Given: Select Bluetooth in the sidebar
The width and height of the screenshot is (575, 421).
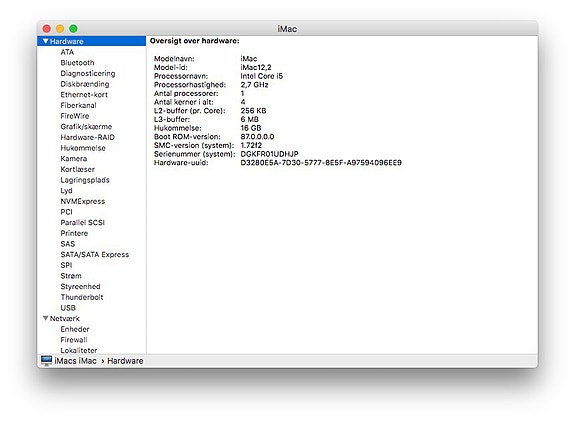Looking at the screenshot, I should click(77, 63).
